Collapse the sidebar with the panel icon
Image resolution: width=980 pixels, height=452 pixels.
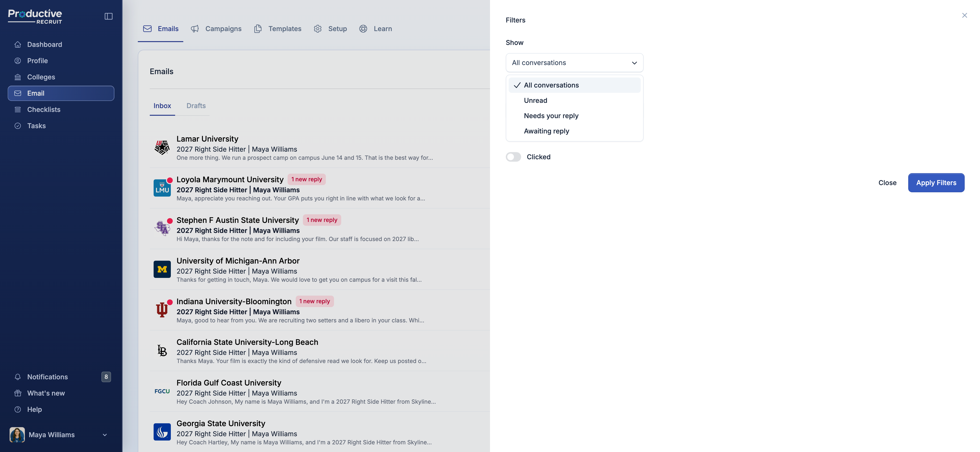tap(108, 16)
